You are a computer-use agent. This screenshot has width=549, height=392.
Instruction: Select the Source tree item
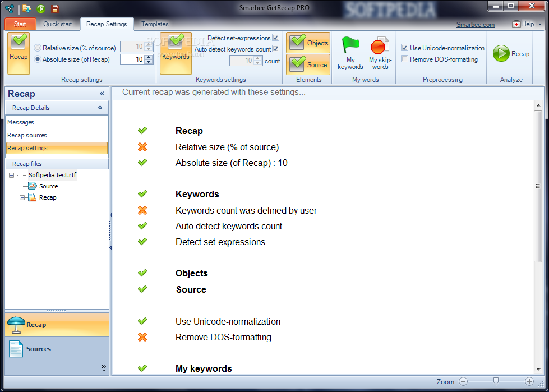click(x=49, y=186)
